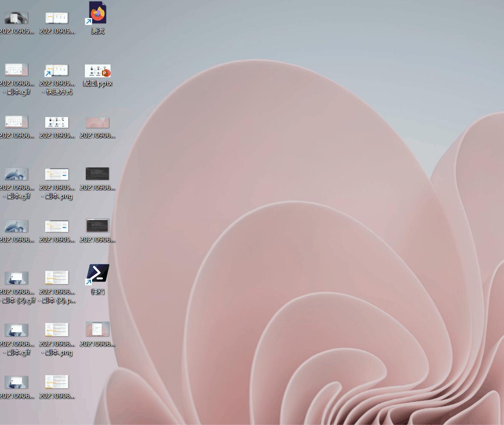Screen dimensions: 504x425
Task: Select two-pane window thumbnail 20210905 without shortcut arrow
Action: [57, 18]
